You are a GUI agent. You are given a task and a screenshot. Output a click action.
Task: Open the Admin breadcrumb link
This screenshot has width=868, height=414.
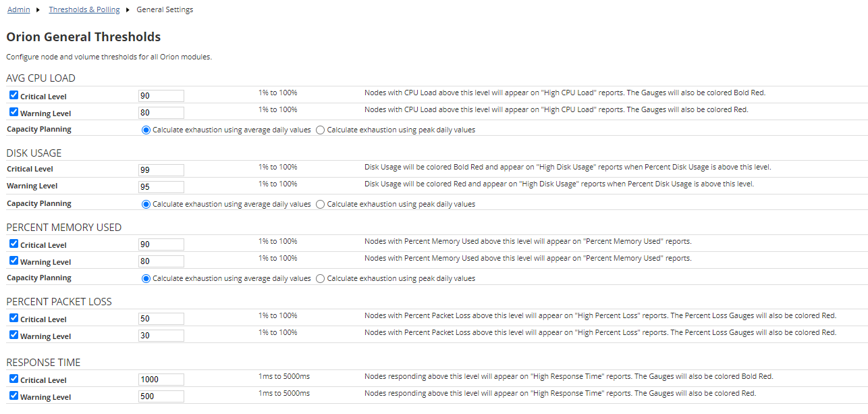(18, 9)
